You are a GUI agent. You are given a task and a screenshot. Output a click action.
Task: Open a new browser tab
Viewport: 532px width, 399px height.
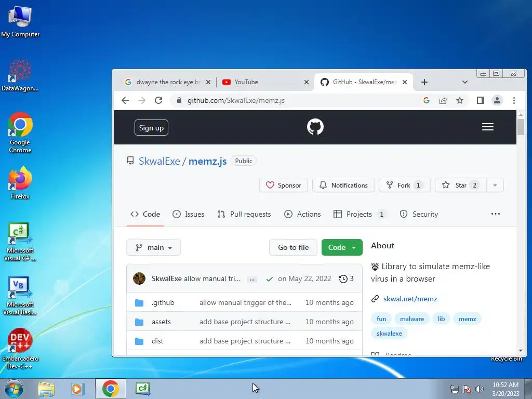[x=424, y=82]
